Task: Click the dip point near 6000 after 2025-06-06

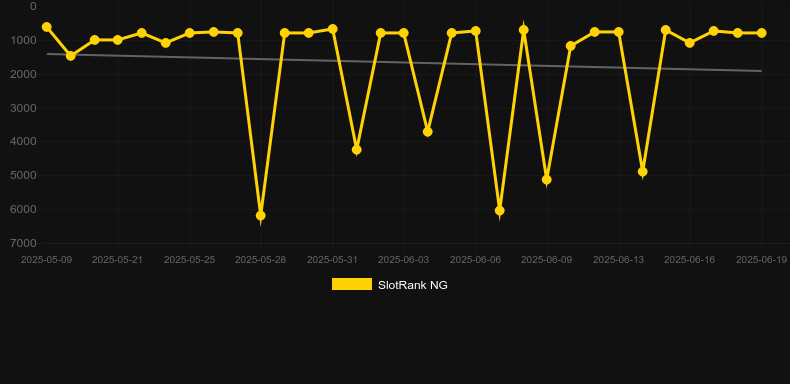Action: tap(499, 211)
